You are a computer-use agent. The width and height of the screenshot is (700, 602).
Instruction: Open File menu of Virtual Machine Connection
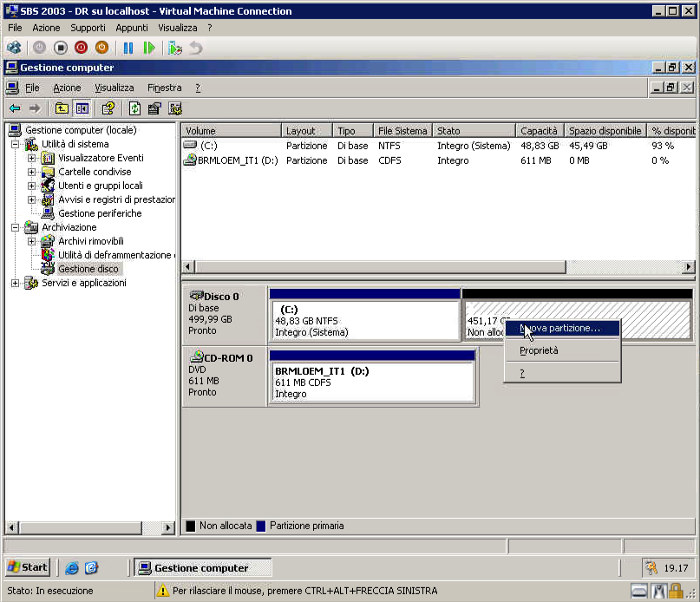pyautogui.click(x=15, y=28)
